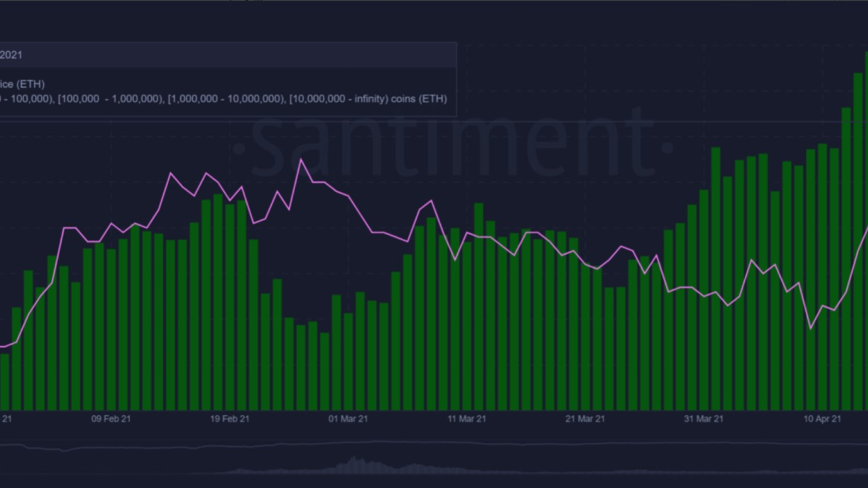The image size is (868, 488).
Task: Click the tallest green bar at the right edge
Action: pos(866,230)
